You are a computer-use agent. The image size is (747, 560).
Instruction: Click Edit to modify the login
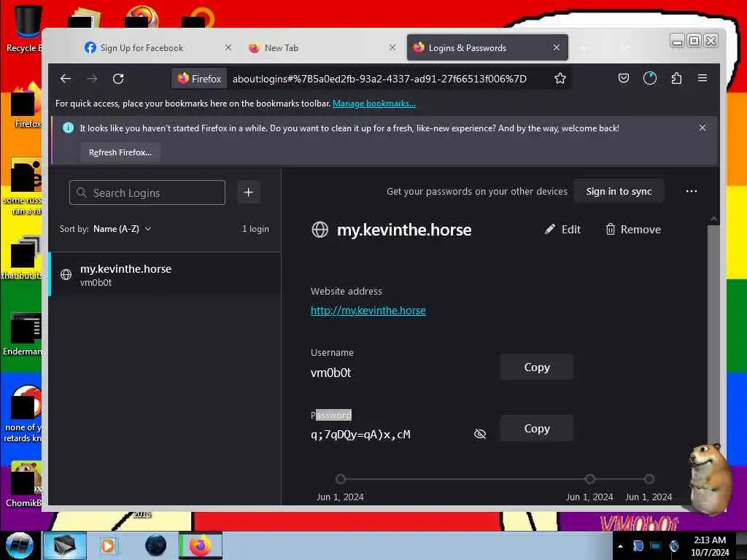(x=562, y=230)
